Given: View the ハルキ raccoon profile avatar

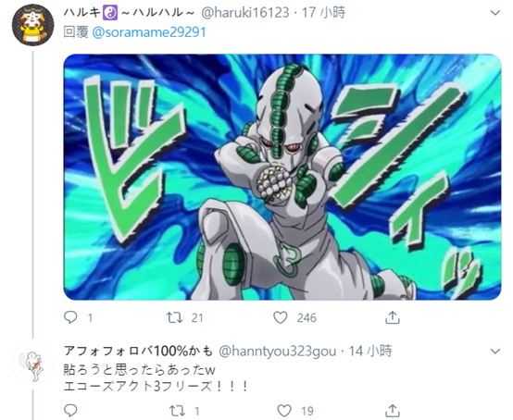Looking at the screenshot, I should [32, 25].
